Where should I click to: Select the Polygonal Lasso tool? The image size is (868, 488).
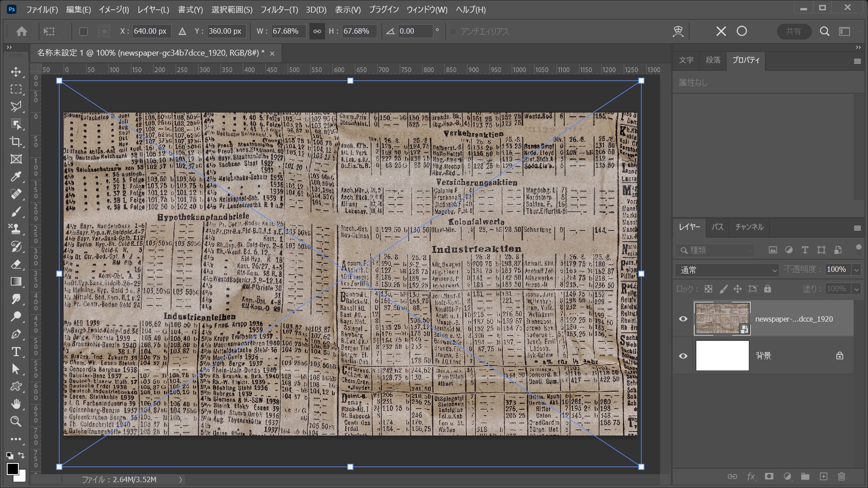16,107
